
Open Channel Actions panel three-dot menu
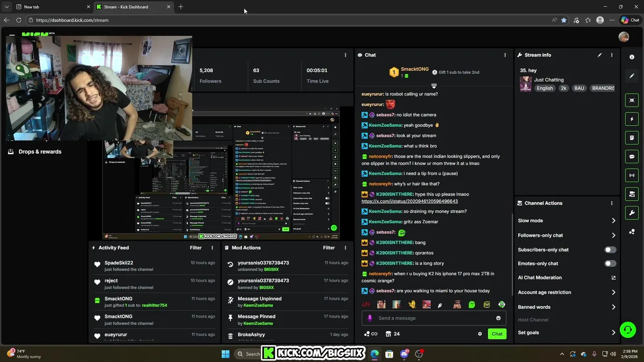coord(612,203)
